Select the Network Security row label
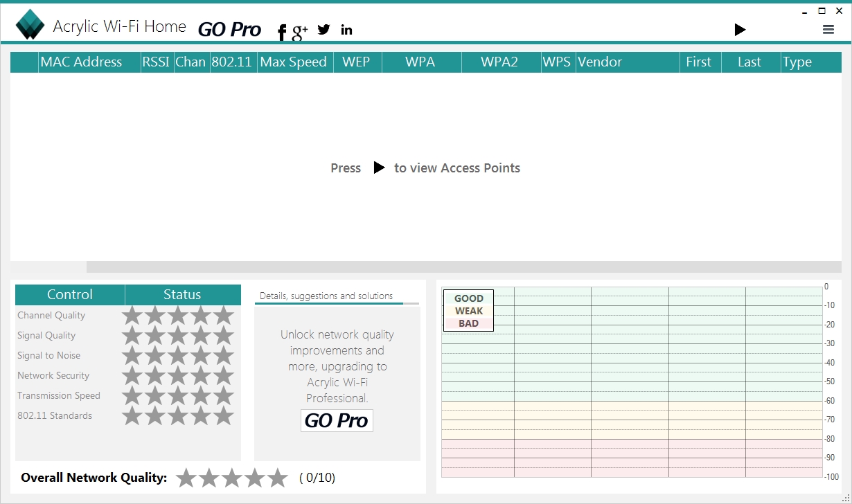Image resolution: width=852 pixels, height=504 pixels. click(x=53, y=375)
